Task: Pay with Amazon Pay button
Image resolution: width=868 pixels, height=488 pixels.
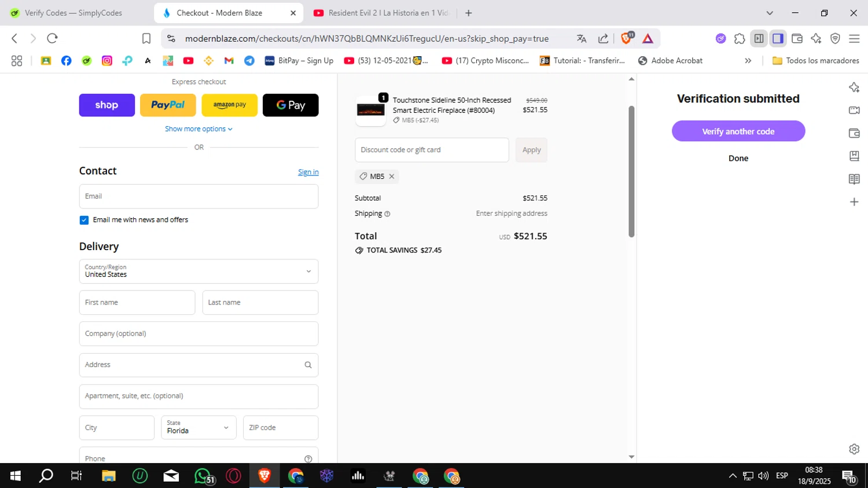Action: coord(229,105)
